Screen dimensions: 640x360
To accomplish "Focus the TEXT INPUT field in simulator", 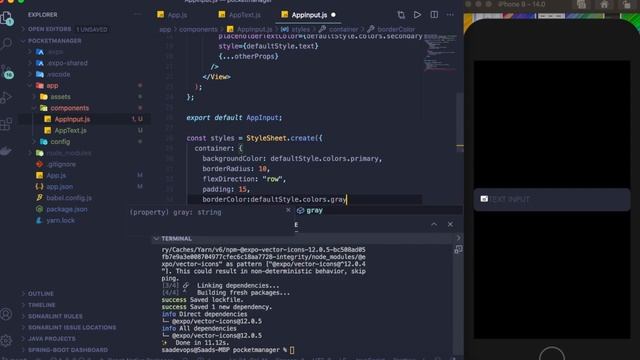I will tap(552, 199).
